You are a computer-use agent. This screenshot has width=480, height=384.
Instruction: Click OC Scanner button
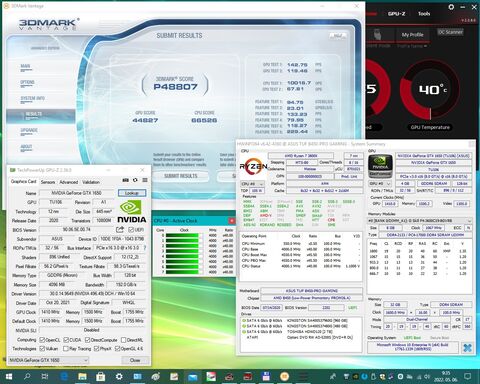coord(450,32)
